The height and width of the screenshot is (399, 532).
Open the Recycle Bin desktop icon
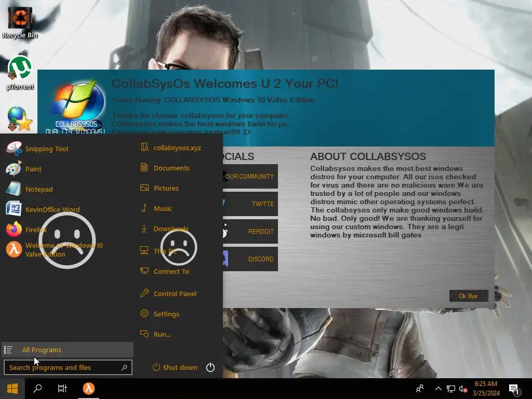20,22
